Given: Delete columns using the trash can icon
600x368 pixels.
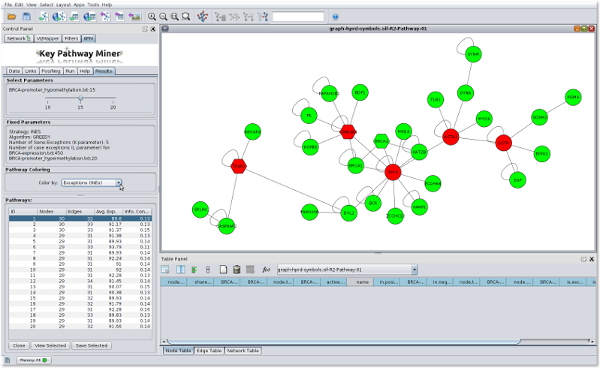Looking at the screenshot, I should tap(237, 270).
